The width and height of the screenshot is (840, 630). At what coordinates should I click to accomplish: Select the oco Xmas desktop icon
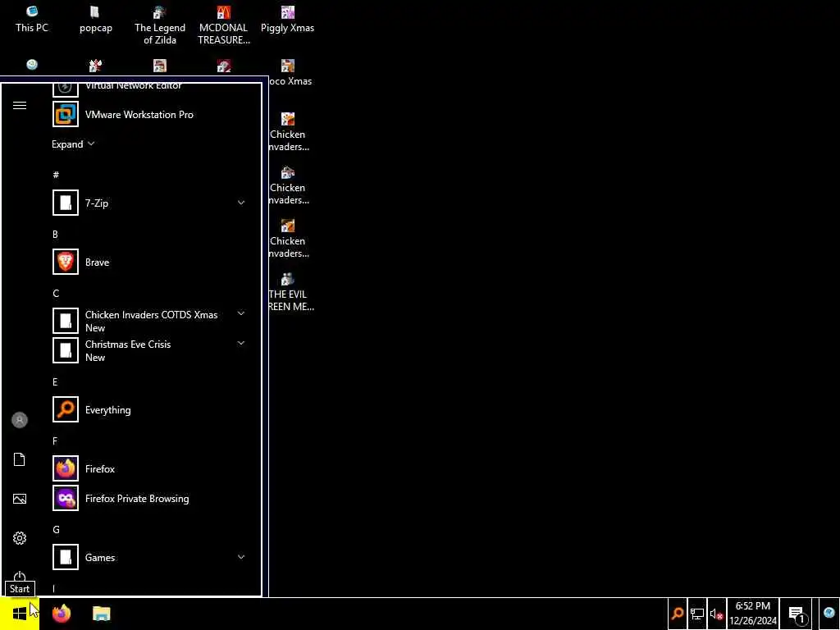pos(290,73)
